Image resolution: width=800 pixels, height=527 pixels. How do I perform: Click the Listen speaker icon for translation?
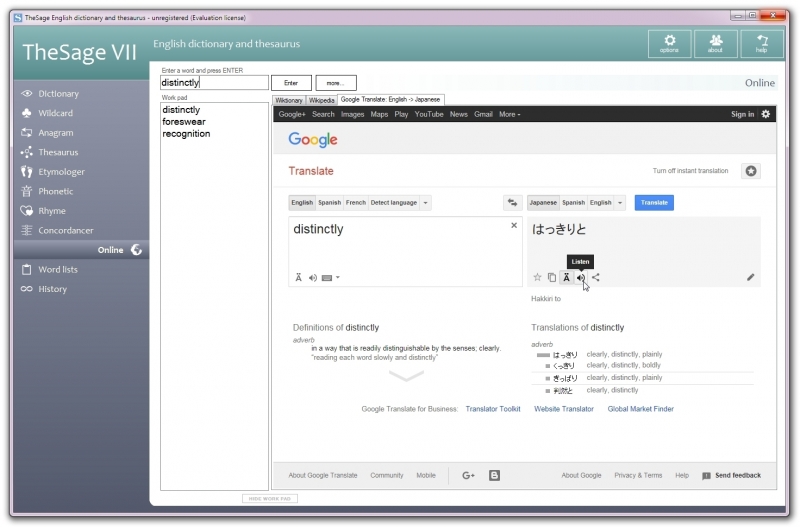[x=581, y=278]
